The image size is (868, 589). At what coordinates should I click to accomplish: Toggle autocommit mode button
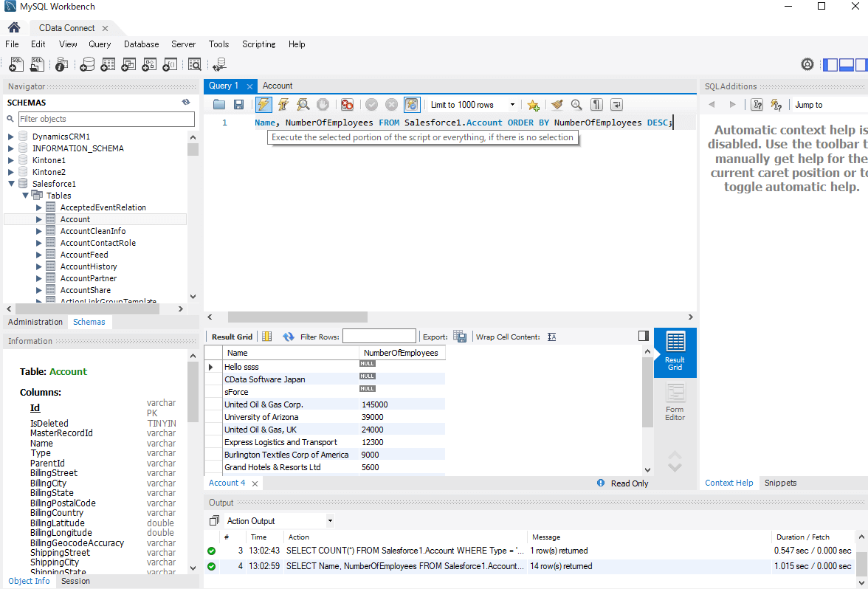pos(412,105)
